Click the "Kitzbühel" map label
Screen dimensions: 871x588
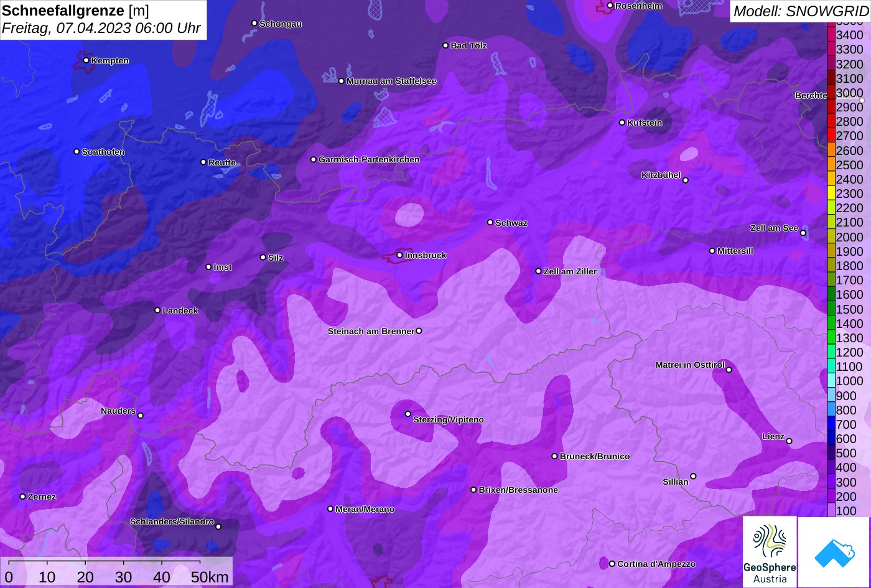(x=661, y=175)
